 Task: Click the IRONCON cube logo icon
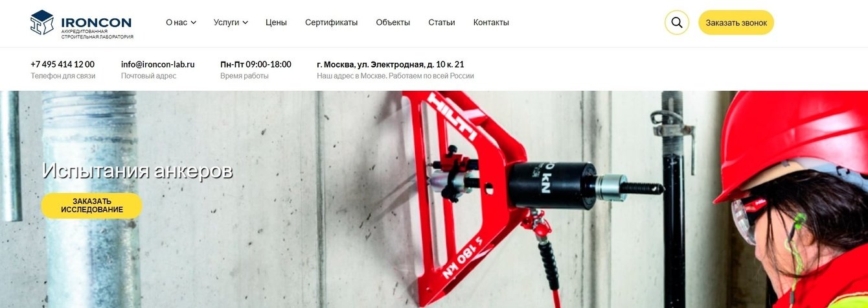(42, 22)
